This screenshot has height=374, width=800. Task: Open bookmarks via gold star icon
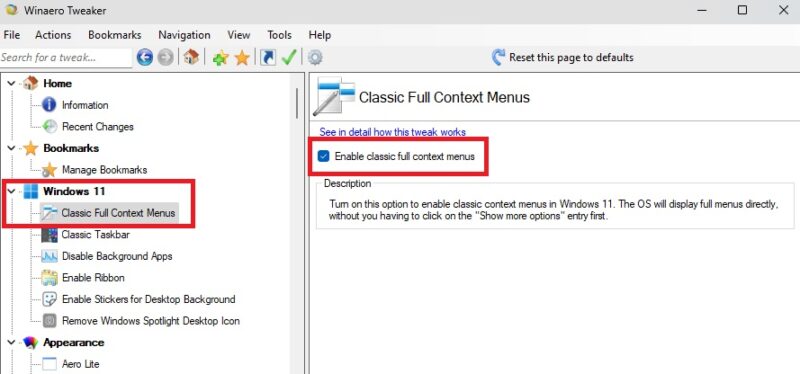click(242, 58)
